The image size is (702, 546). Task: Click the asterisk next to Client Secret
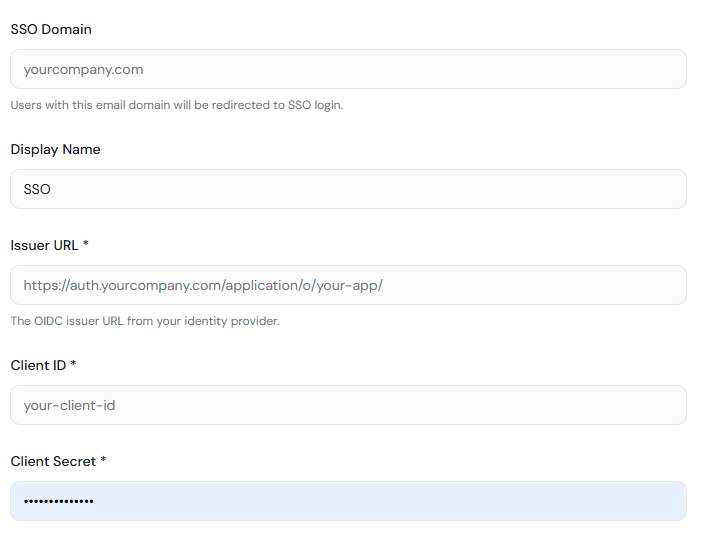[104, 461]
